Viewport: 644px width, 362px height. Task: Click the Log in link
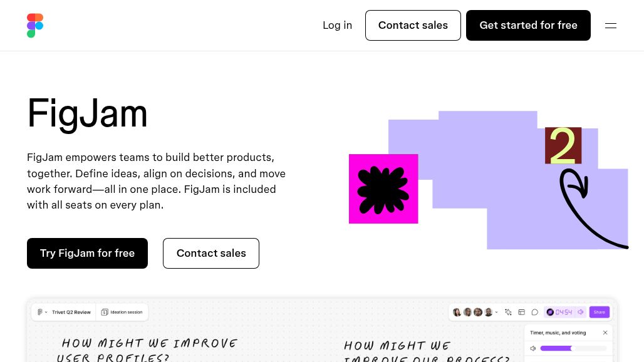tap(337, 26)
